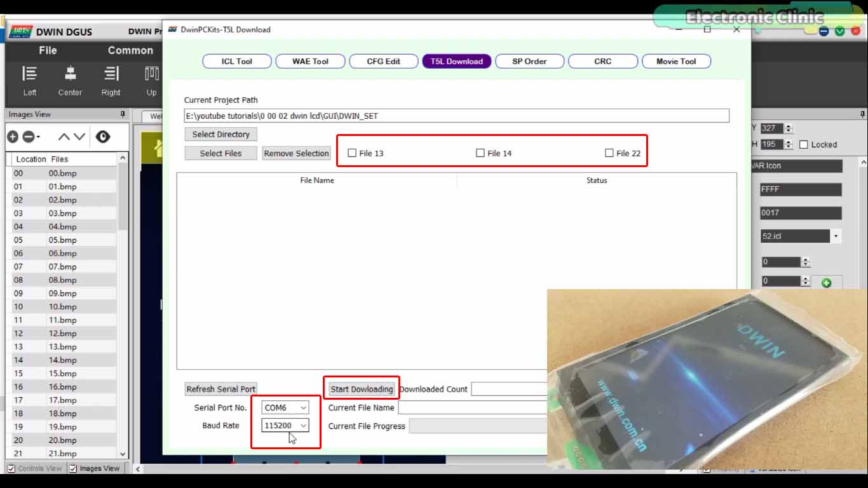Image resolution: width=868 pixels, height=488 pixels.
Task: Click the 0017 value field
Action: (801, 213)
